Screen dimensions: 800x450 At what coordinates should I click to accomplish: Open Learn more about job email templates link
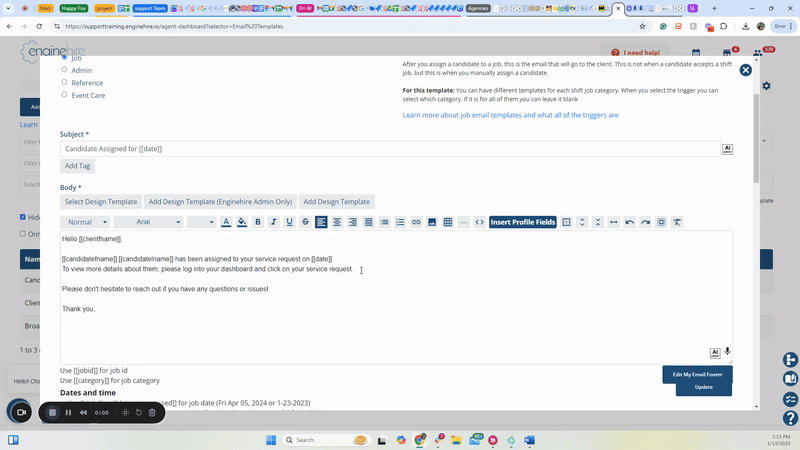pyautogui.click(x=510, y=115)
